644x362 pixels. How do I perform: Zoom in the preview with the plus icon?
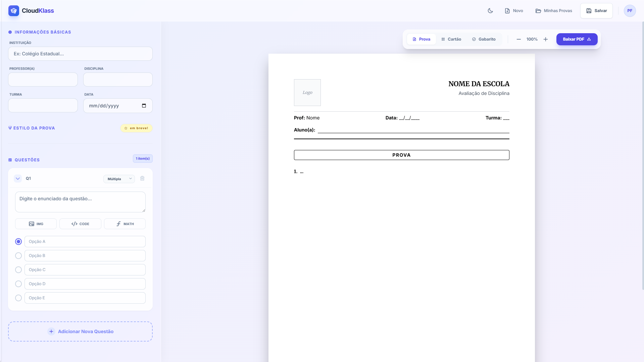[546, 39]
